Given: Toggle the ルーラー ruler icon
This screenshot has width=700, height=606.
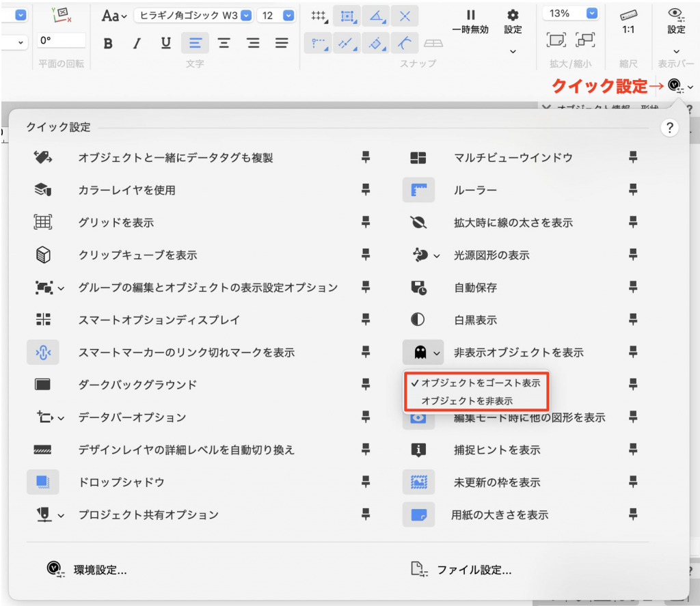Looking at the screenshot, I should coord(419,190).
